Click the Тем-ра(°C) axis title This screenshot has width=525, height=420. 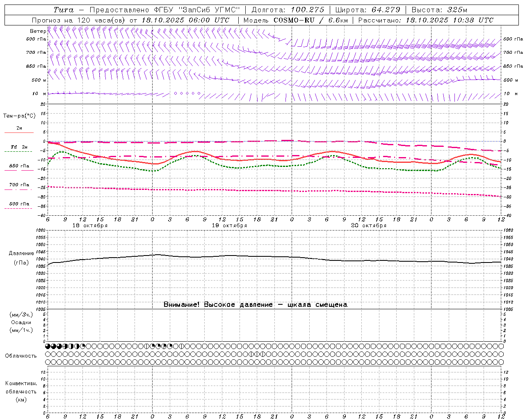19,116
